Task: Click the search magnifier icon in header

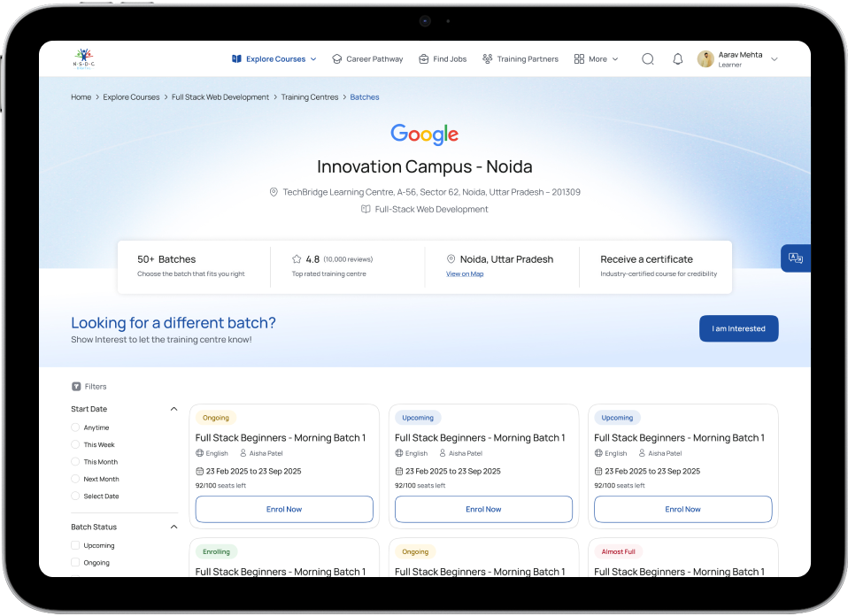Action: coord(648,59)
